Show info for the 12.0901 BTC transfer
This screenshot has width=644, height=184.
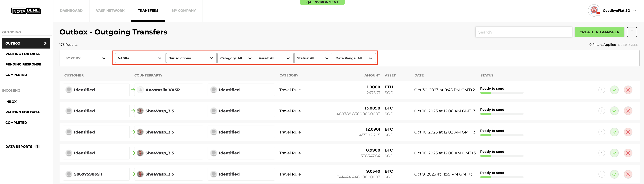(x=602, y=132)
